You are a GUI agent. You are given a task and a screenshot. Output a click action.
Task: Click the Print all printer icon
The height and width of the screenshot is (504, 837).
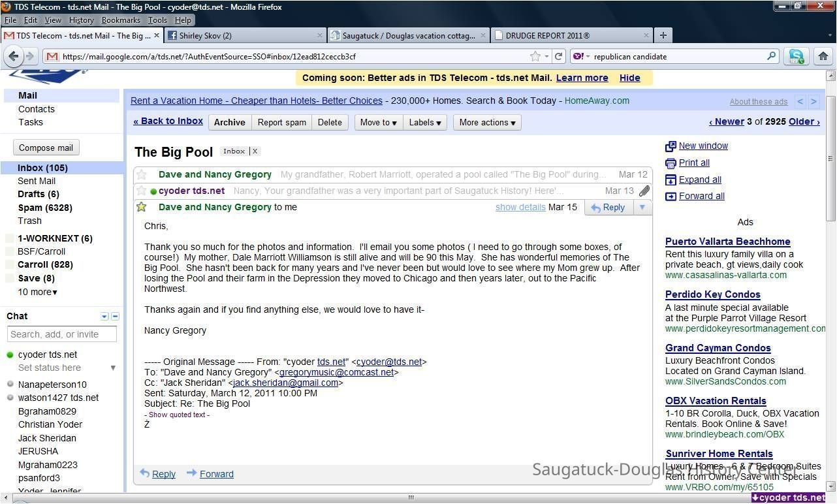[x=671, y=163]
